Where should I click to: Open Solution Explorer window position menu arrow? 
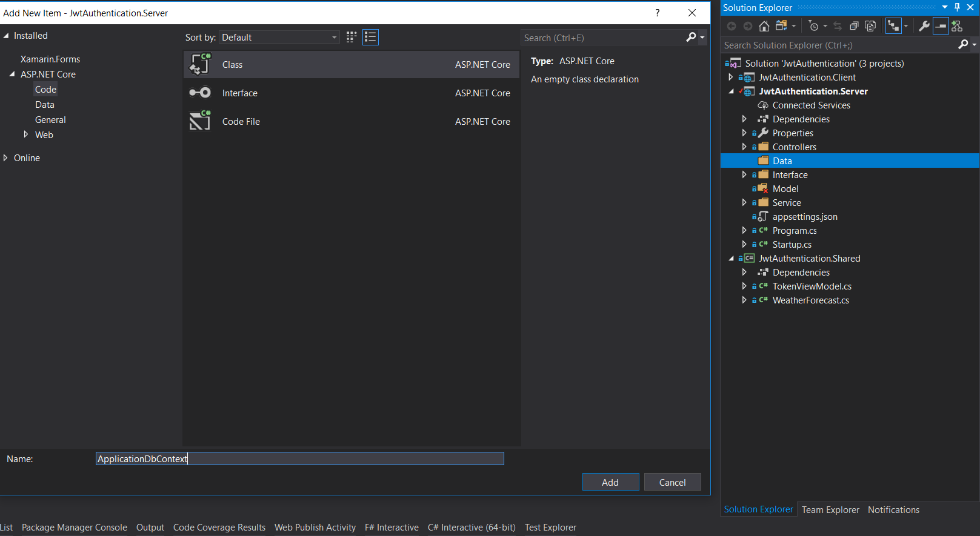pos(945,7)
